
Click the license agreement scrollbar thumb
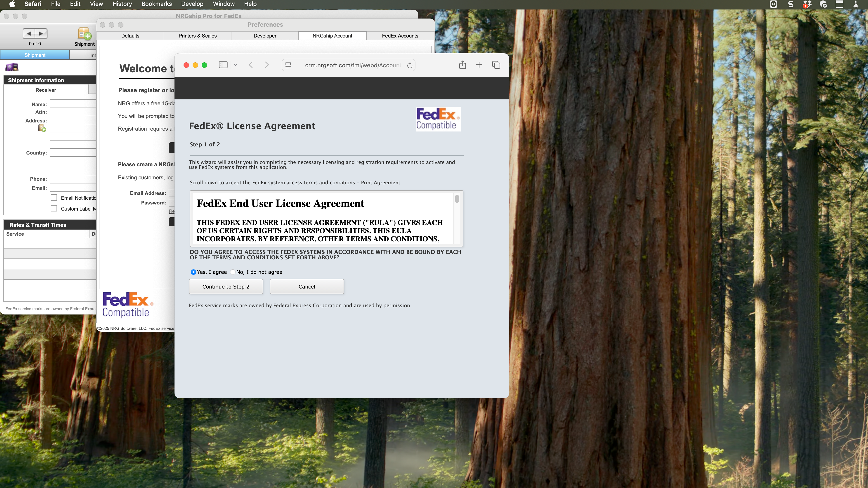coord(457,199)
